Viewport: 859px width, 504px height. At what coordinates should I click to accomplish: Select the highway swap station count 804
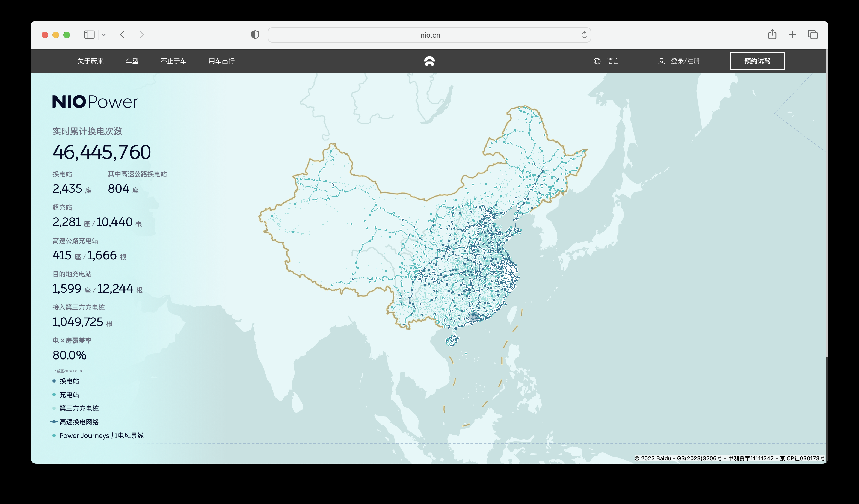point(119,189)
